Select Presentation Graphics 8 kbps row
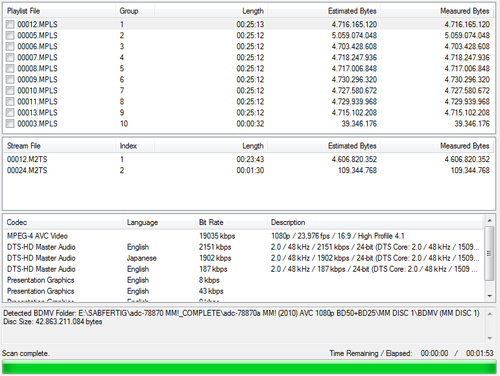Viewport: 500px width, 376px height. click(x=244, y=280)
